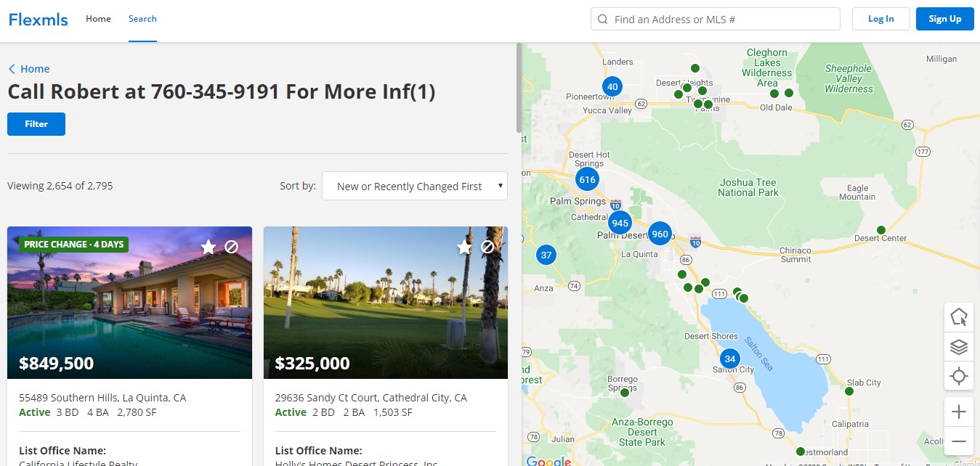Click the listing panel vertical scrollbar
Image resolution: width=980 pixels, height=466 pixels.
click(x=519, y=87)
